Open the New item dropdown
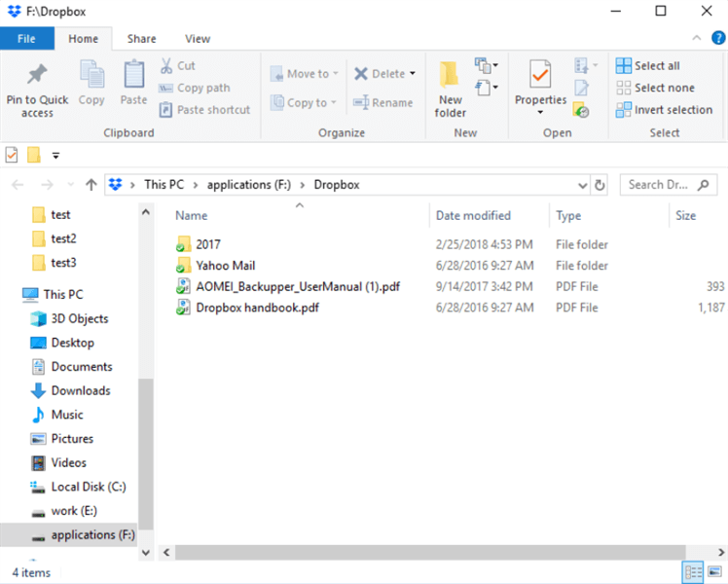 click(486, 65)
